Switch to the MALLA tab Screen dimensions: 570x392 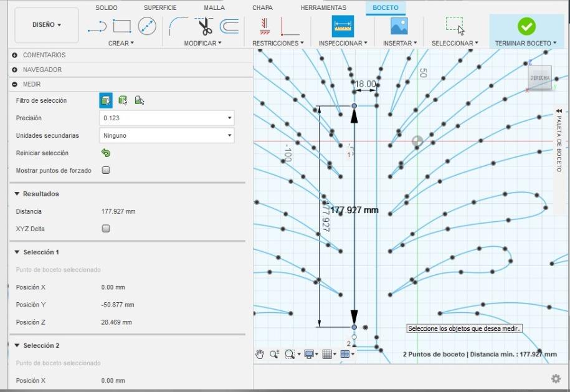click(x=214, y=7)
